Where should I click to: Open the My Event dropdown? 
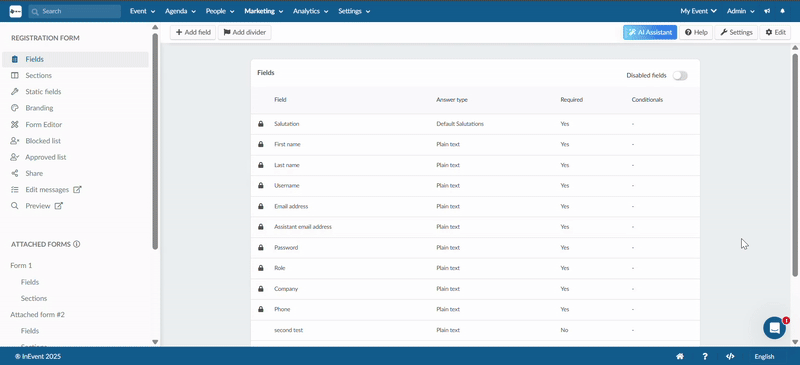(x=698, y=11)
